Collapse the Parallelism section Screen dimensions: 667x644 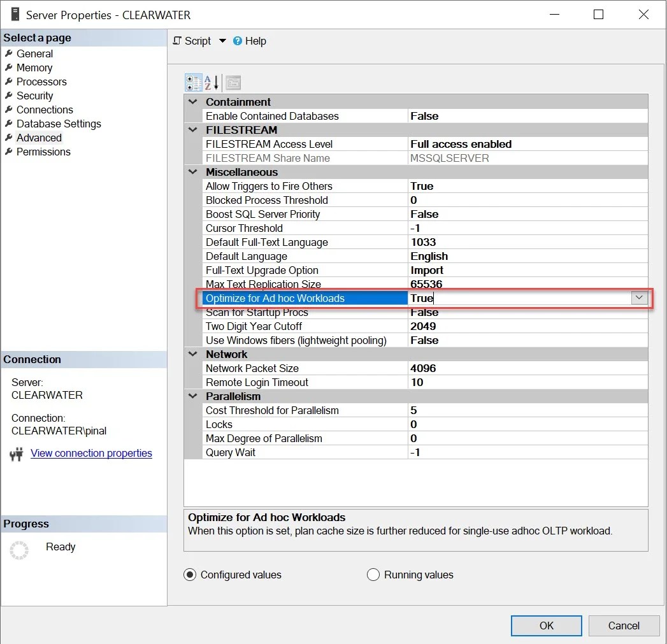[x=192, y=396]
